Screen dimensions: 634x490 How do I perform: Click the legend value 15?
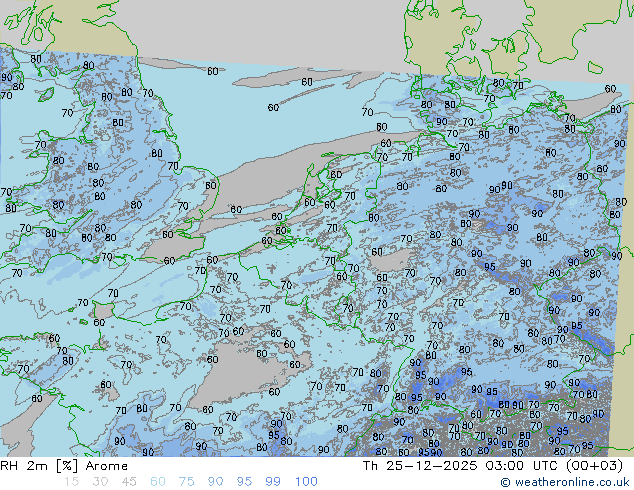tap(71, 482)
